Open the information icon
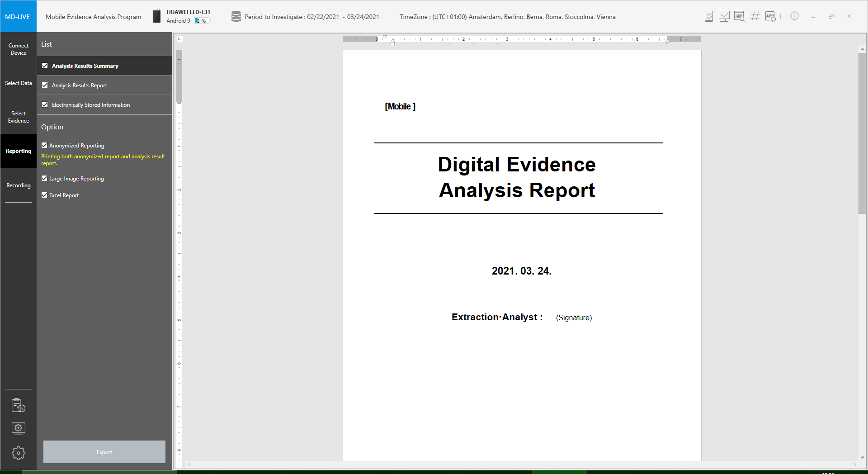This screenshot has height=474, width=868. pyautogui.click(x=794, y=16)
